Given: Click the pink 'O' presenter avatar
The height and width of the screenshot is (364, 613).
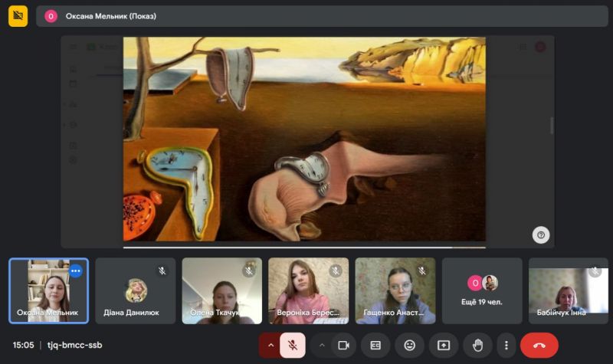Looking at the screenshot, I should (51, 16).
